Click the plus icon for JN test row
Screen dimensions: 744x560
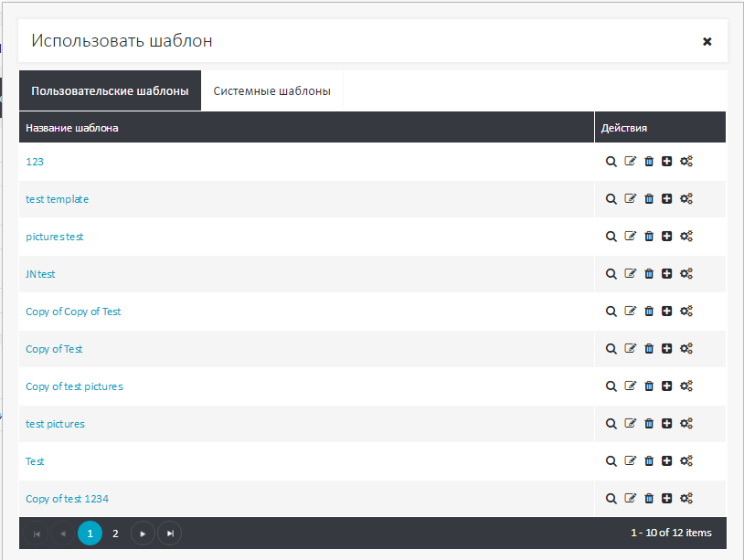coord(666,274)
